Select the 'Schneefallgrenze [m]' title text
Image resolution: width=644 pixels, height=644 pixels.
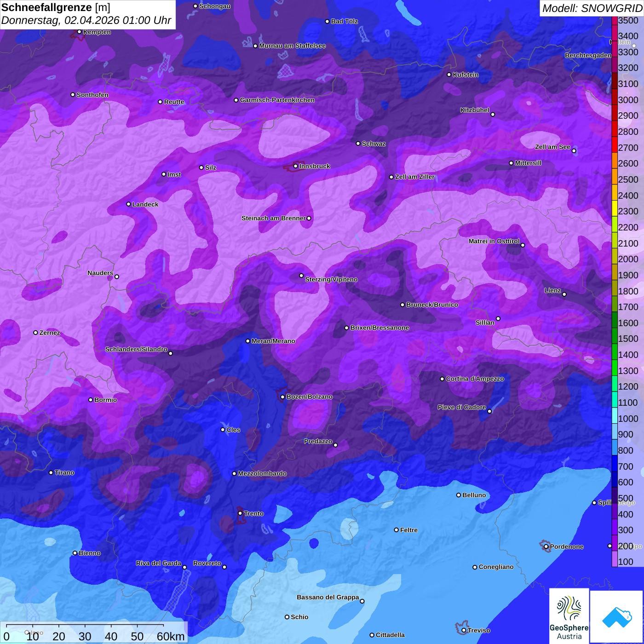[56, 7]
